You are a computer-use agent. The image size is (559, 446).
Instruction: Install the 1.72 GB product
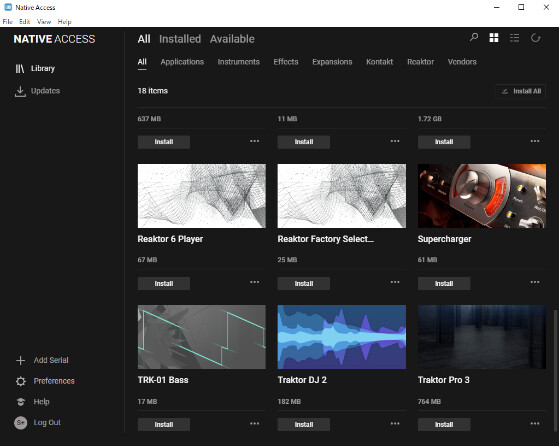point(444,142)
